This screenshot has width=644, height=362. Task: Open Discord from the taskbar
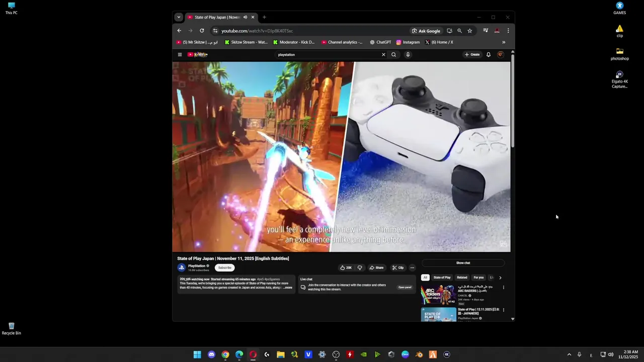coord(211,354)
